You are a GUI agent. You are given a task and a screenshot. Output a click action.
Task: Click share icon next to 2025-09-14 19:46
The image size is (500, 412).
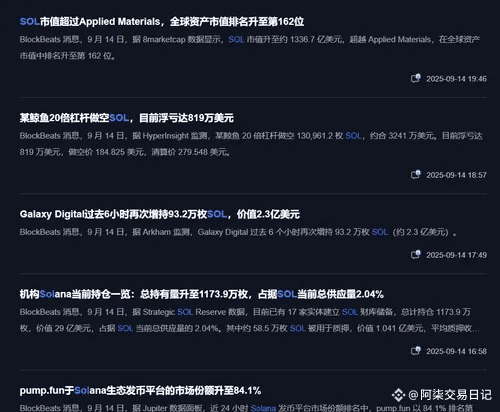[x=416, y=78]
